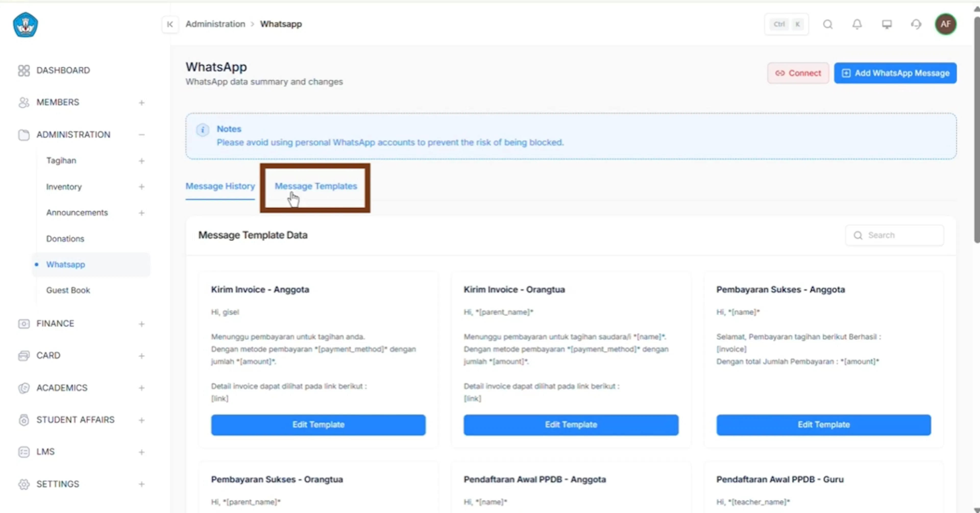Click the Settings gear icon
The height and width of the screenshot is (513, 980).
pyautogui.click(x=23, y=484)
